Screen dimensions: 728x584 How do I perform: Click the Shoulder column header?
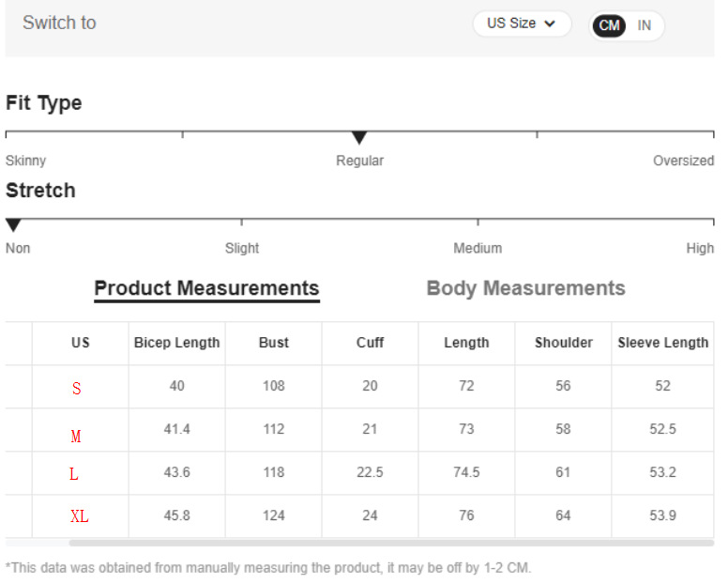coord(563,343)
